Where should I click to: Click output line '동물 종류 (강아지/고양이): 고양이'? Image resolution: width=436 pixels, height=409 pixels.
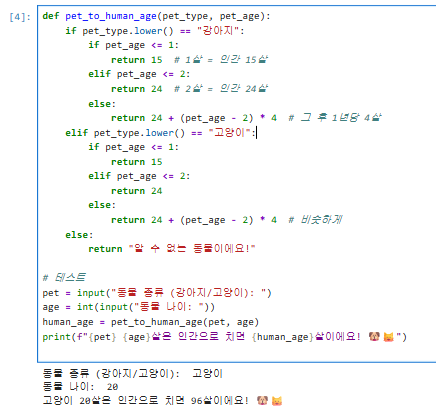[x=133, y=374]
